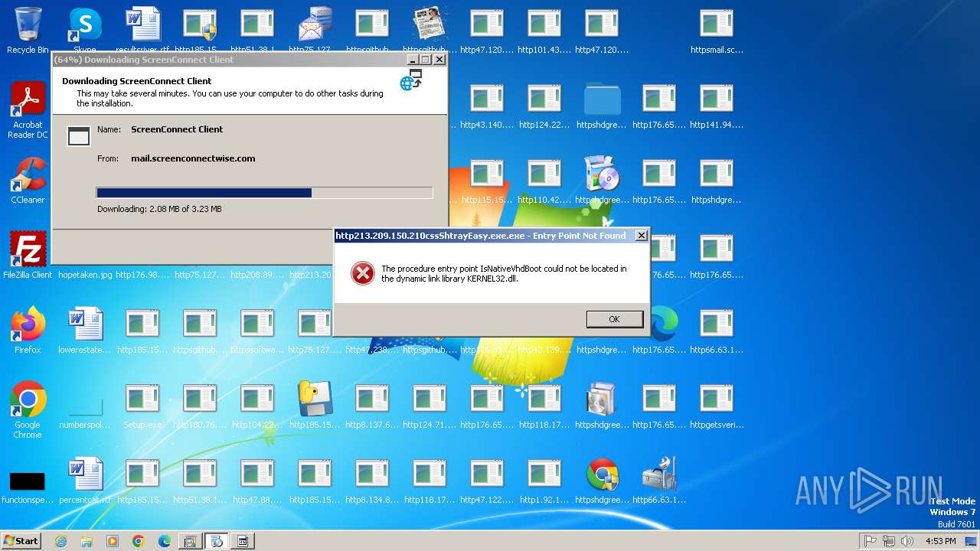
Task: Select the http141.94... desktop file
Action: (717, 106)
